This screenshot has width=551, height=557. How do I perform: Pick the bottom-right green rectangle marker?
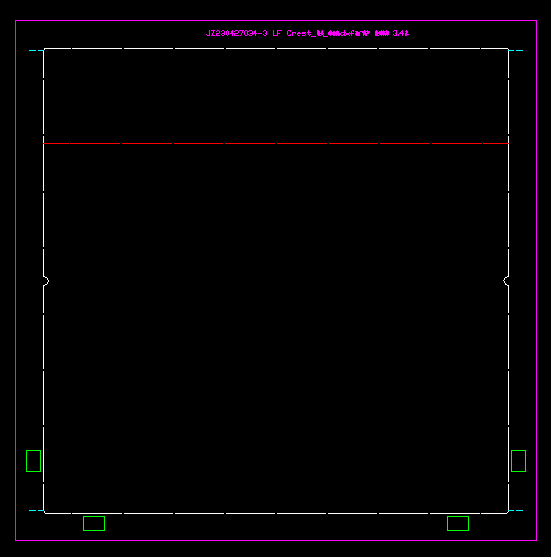458,523
